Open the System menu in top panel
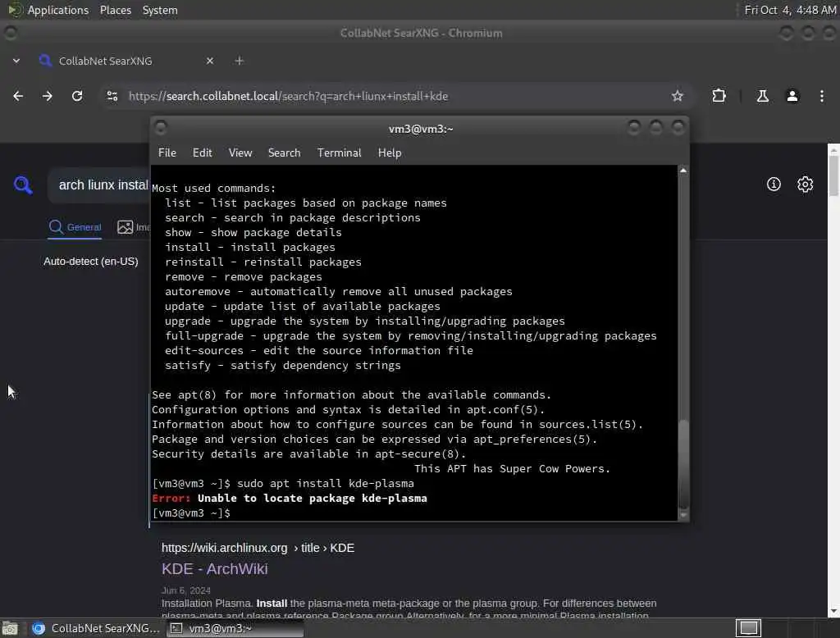 click(x=160, y=10)
